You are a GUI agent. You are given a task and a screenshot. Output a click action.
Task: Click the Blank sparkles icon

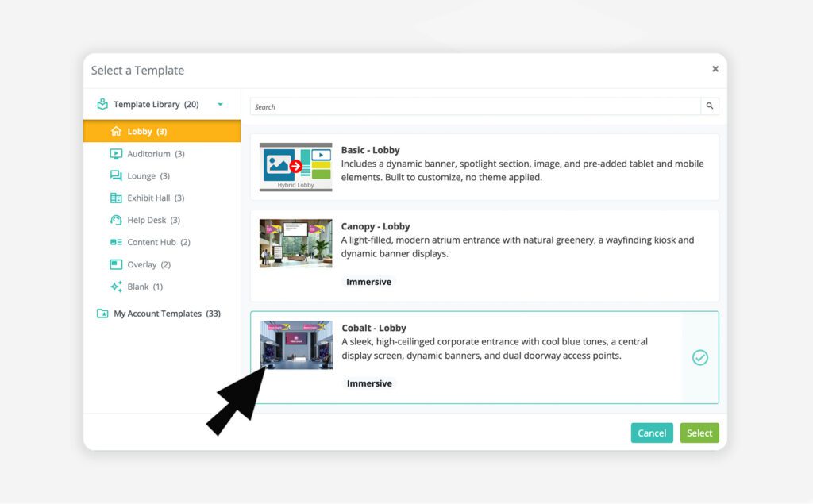coord(116,287)
